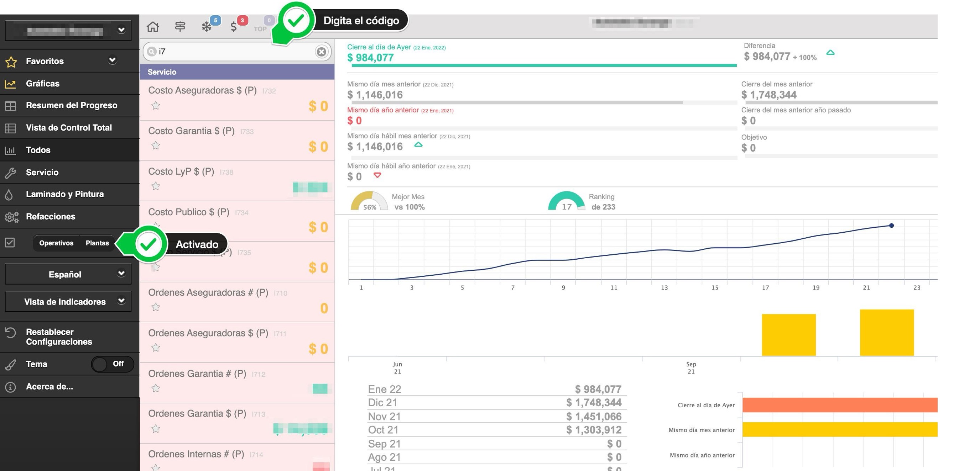Screen dimensions: 980x471
Task: Click red down arrow beside Mismo día hábil año anterior
Action: pyautogui.click(x=377, y=175)
